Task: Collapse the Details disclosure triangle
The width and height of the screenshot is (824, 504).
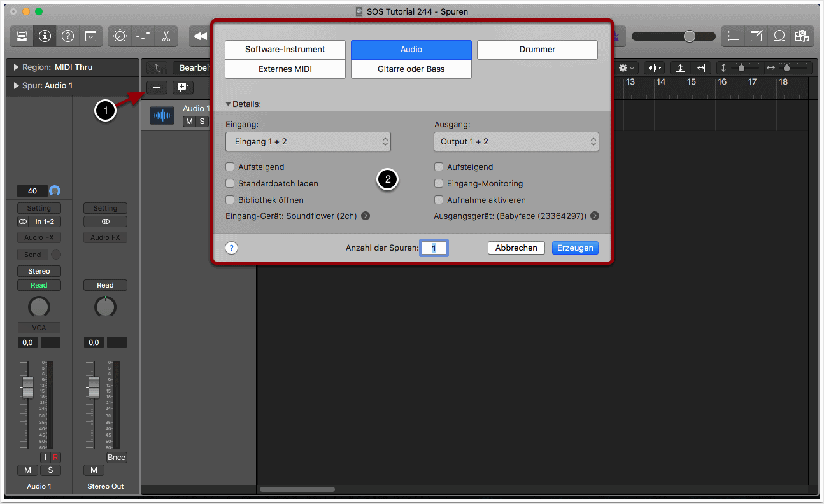Action: coord(228,104)
